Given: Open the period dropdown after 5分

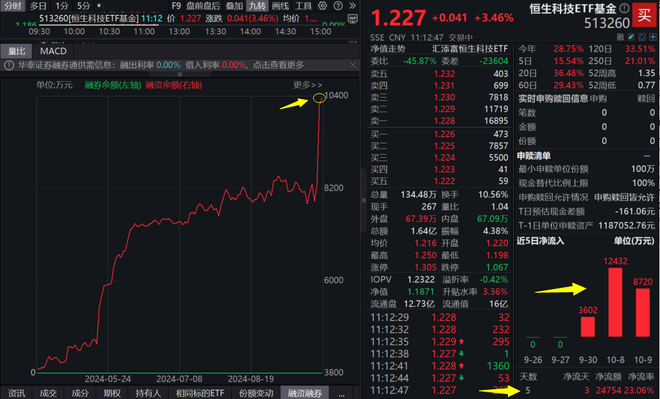Looking at the screenshot, I should pos(99,6).
